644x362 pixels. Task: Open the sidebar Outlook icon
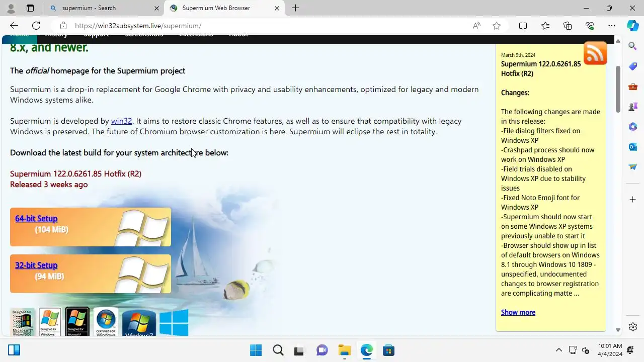(632, 147)
